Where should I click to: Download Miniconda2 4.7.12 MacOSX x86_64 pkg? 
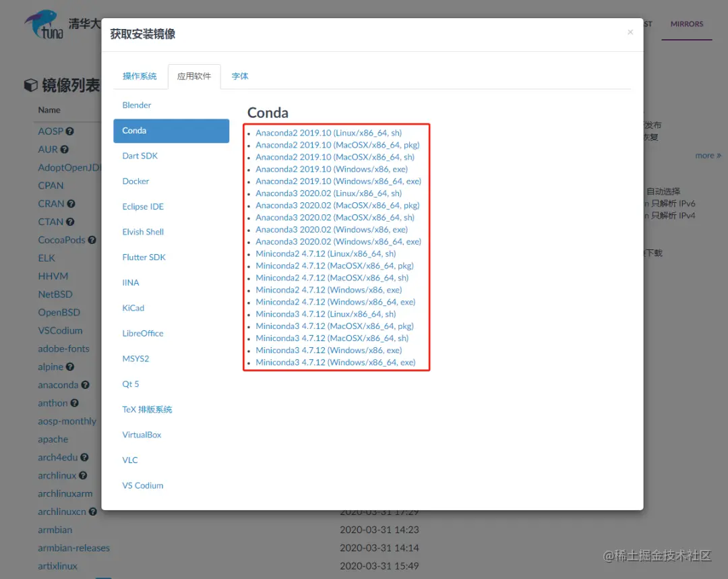pyautogui.click(x=335, y=266)
